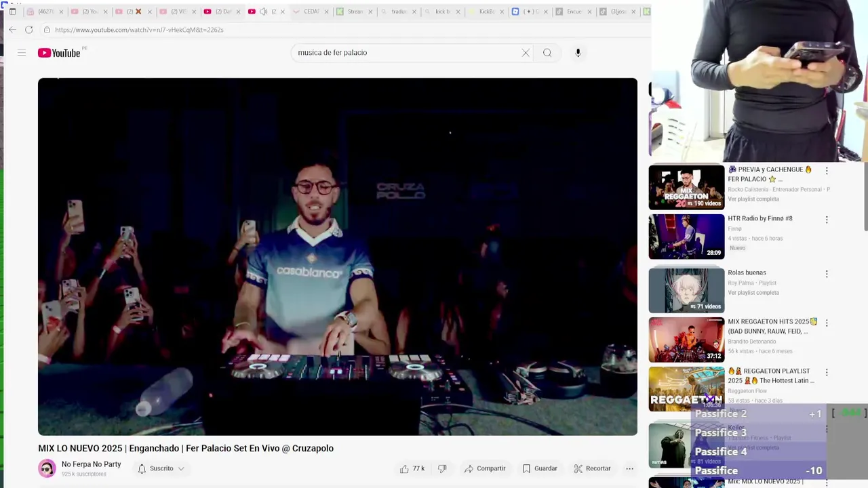Open the HTR Radio 28:09 video thumbnail
Image resolution: width=868 pixels, height=488 pixels.
686,237
